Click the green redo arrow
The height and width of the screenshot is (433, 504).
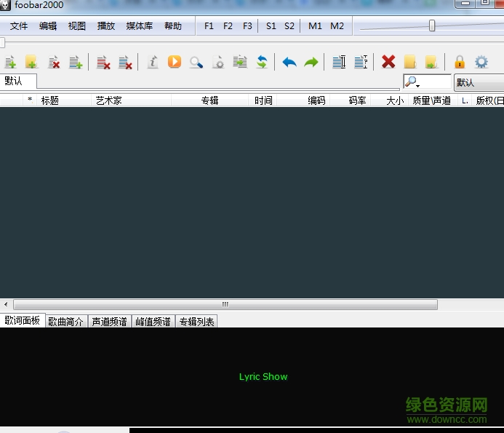click(x=311, y=63)
